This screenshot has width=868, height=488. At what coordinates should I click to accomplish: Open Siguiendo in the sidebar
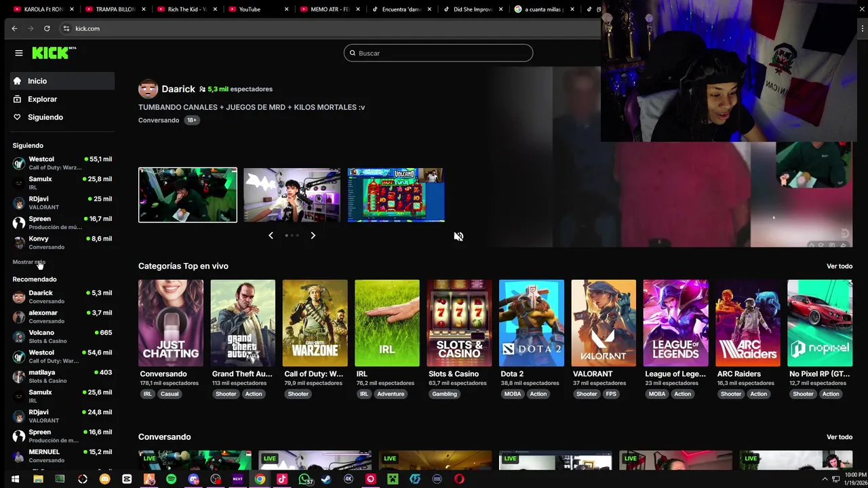(62, 117)
